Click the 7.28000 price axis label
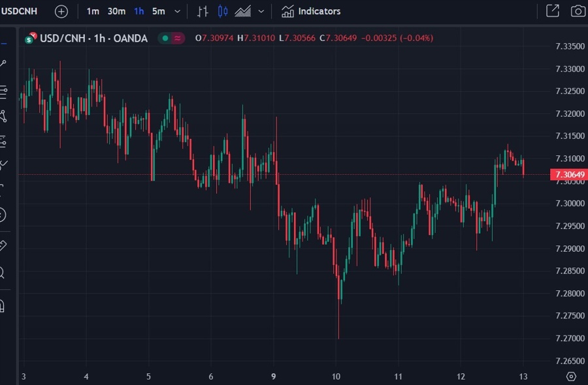This screenshot has width=588, height=385. 570,294
